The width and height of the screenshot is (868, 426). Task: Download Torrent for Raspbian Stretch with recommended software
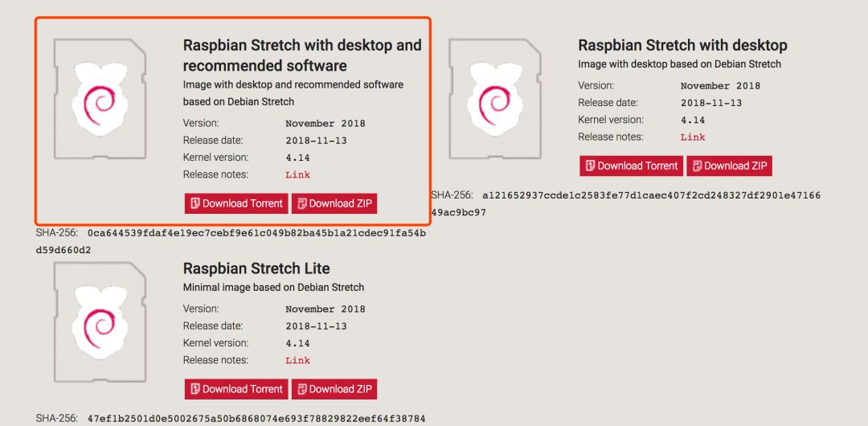pyautogui.click(x=236, y=203)
